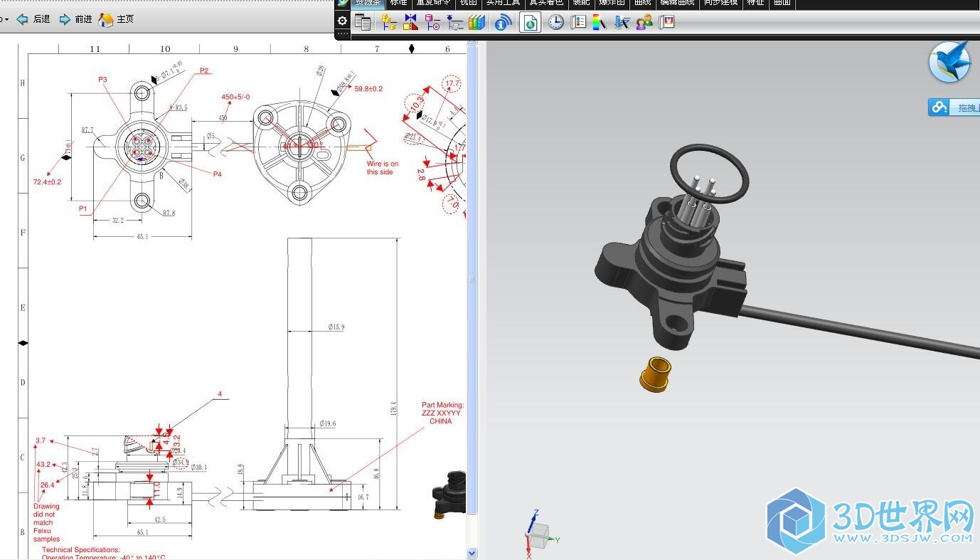This screenshot has width=980, height=560.
Task: Open the System Scenes tab
Action: [x=666, y=22]
